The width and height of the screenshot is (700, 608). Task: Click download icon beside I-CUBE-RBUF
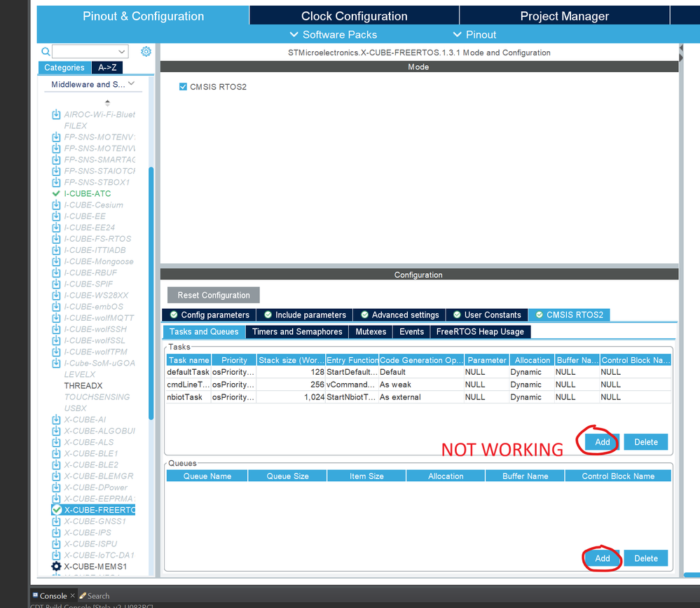(56, 272)
